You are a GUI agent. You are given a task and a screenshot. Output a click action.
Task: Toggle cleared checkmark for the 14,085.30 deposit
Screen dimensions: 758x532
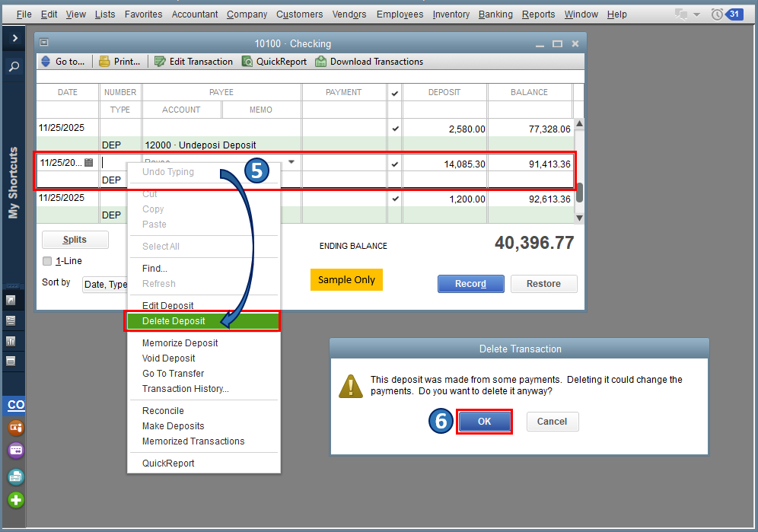[x=396, y=164]
